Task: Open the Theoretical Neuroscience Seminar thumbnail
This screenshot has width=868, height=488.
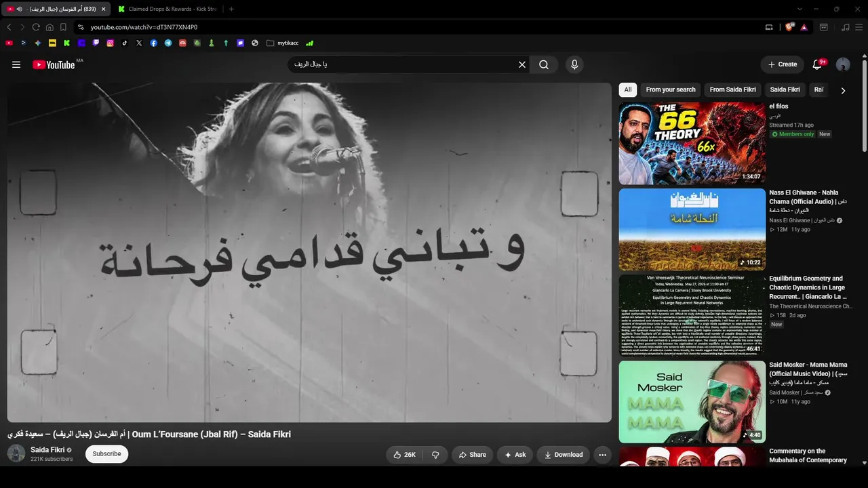Action: coord(692,315)
